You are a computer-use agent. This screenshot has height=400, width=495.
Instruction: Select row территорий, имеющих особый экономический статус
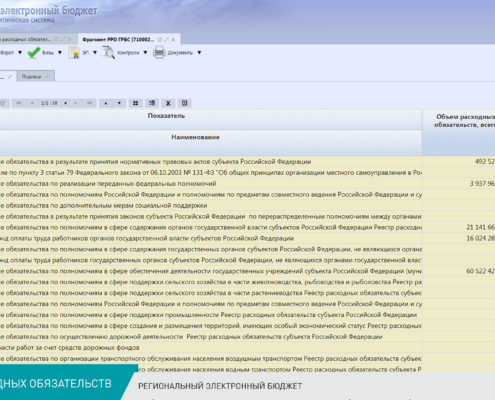point(211,326)
